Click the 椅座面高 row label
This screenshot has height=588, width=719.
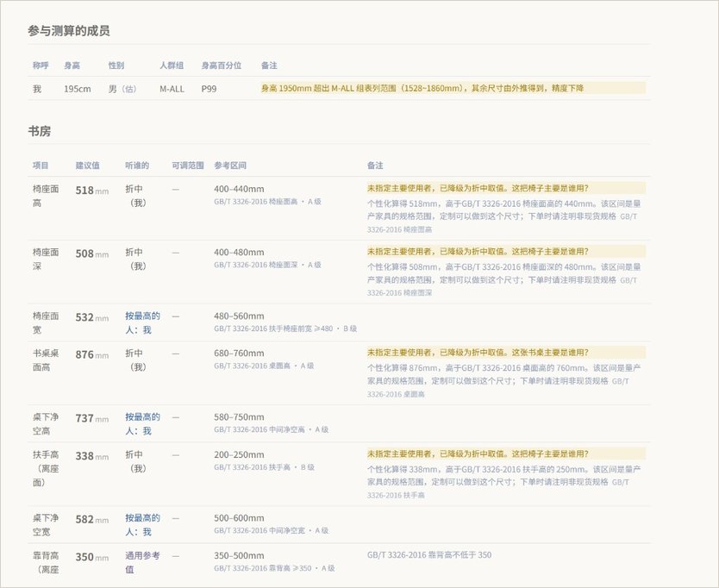click(x=46, y=196)
